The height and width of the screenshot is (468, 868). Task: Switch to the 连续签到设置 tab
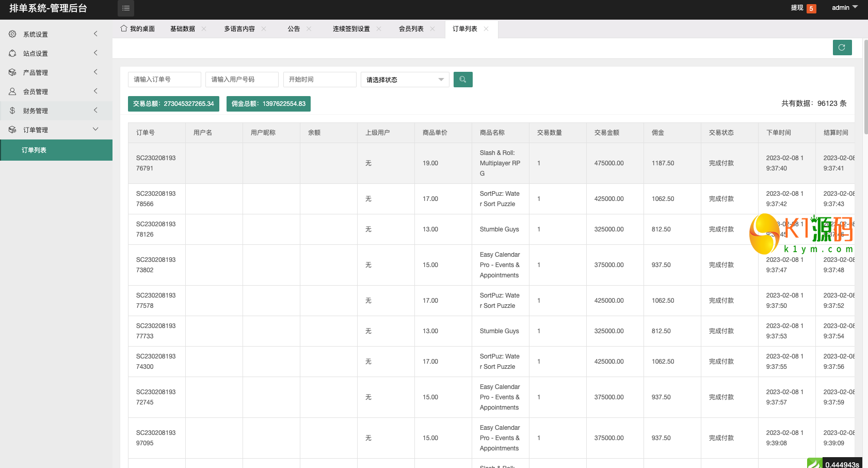pos(351,29)
